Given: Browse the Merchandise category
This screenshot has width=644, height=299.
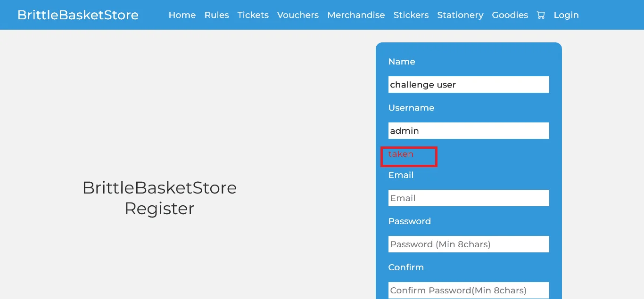Looking at the screenshot, I should click(356, 15).
